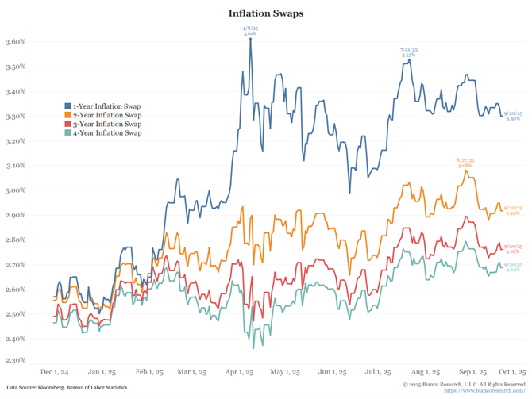Click the blue 1-Year Inflation Swap legend swatch

(67, 106)
